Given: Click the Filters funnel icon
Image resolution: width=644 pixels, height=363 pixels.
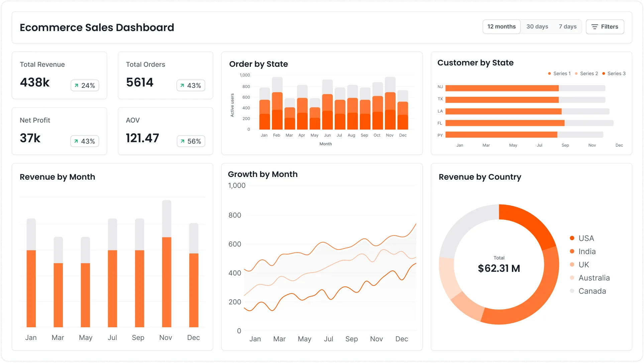Looking at the screenshot, I should pos(595,27).
